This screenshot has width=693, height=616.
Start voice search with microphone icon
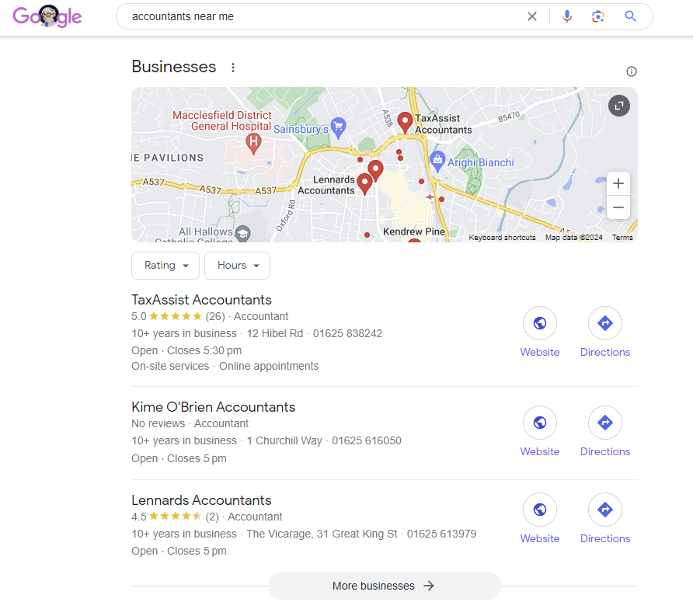567,16
